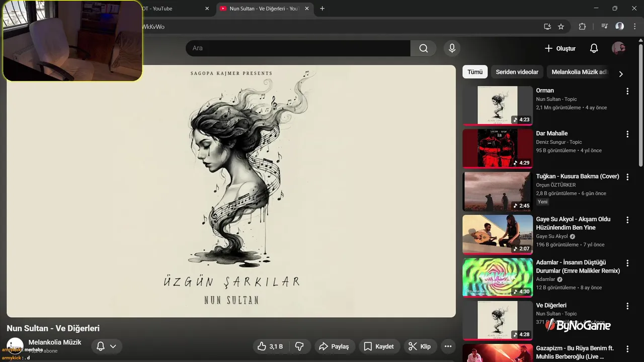
Task: Open options menu for Orman video
Action: pyautogui.click(x=627, y=91)
